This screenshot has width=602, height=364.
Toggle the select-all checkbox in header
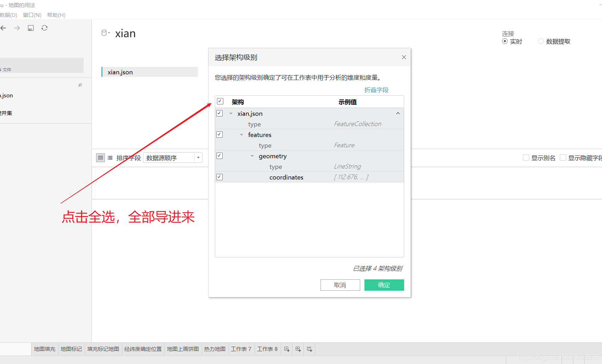(x=220, y=102)
